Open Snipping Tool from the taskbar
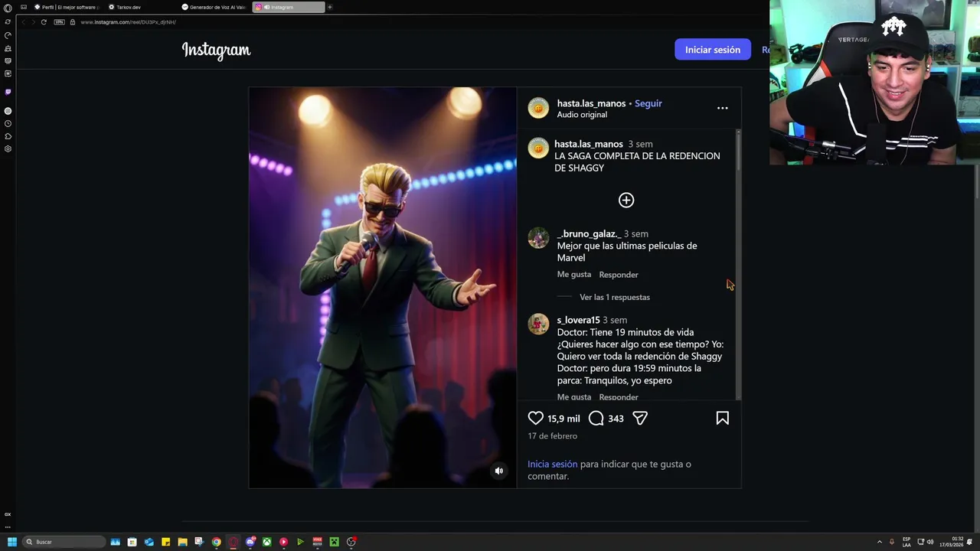 click(x=199, y=542)
